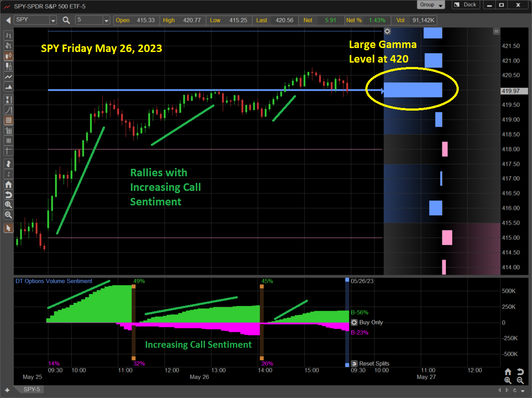Click the Net % value 1.43%
532x398 pixels.
click(x=377, y=20)
